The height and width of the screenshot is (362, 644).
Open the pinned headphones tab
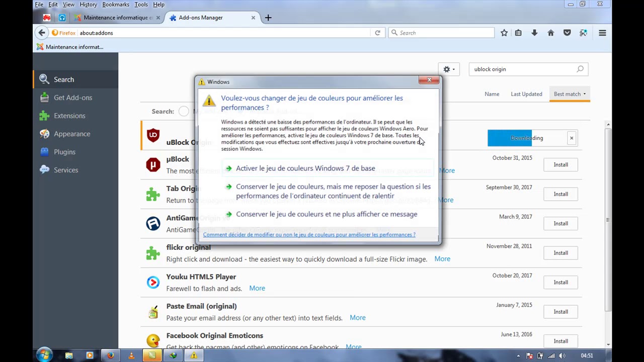tap(62, 18)
